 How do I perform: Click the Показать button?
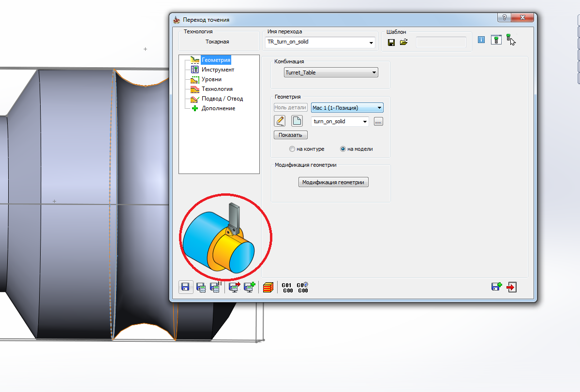click(x=290, y=135)
